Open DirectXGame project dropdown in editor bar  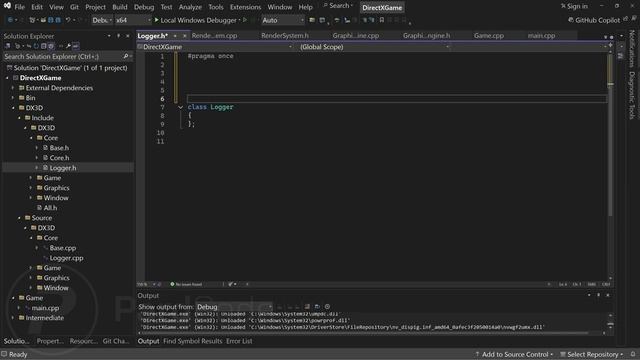[215, 47]
